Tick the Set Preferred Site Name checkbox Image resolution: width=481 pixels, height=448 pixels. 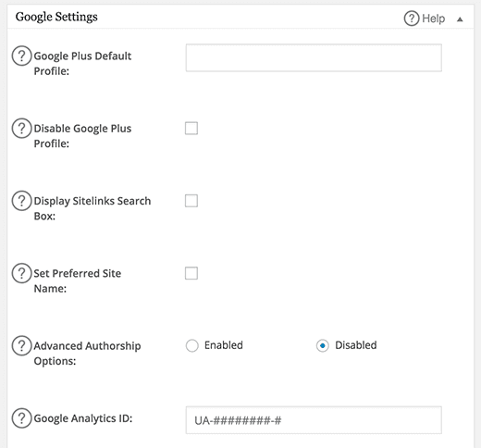pos(191,273)
